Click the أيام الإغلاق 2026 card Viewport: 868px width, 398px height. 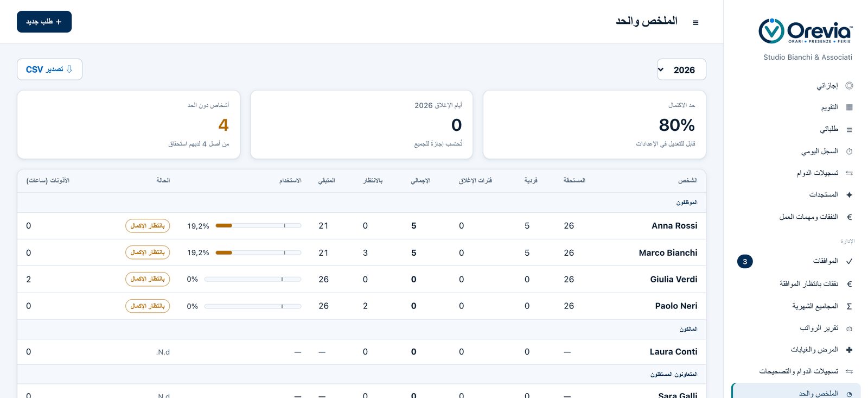[x=361, y=125]
